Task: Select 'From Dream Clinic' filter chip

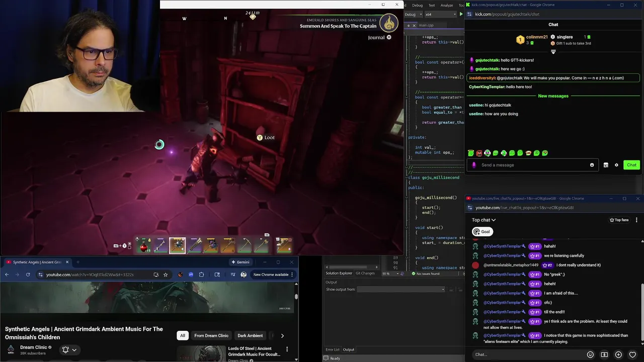Action: pyautogui.click(x=211, y=335)
